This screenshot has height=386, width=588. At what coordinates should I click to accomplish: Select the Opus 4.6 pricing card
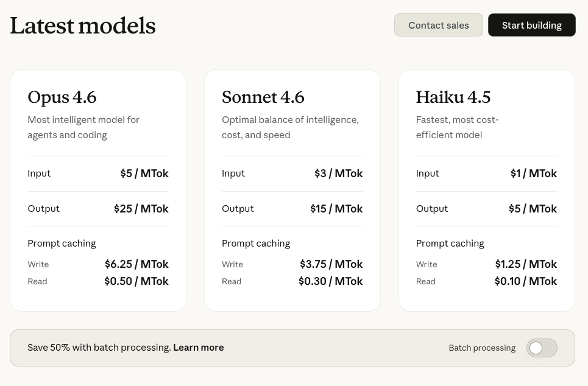point(97,189)
